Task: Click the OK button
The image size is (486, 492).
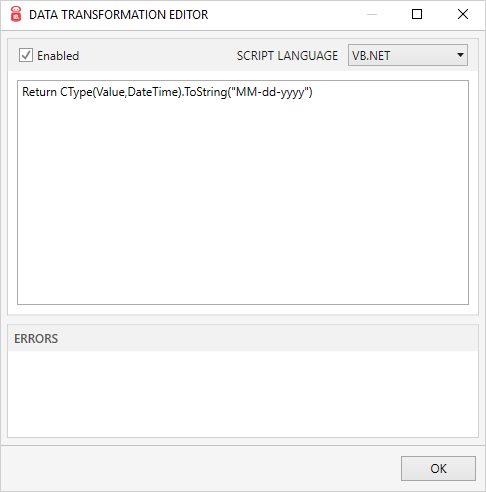Action: pyautogui.click(x=438, y=468)
